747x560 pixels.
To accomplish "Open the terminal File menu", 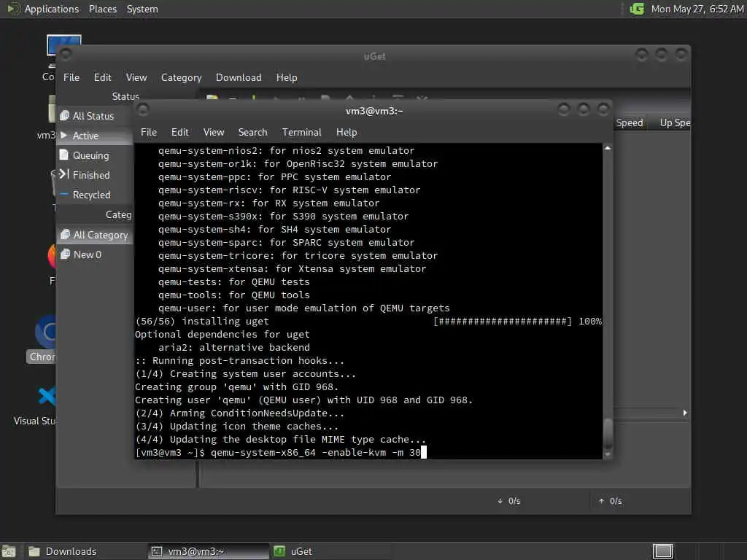I will point(149,133).
